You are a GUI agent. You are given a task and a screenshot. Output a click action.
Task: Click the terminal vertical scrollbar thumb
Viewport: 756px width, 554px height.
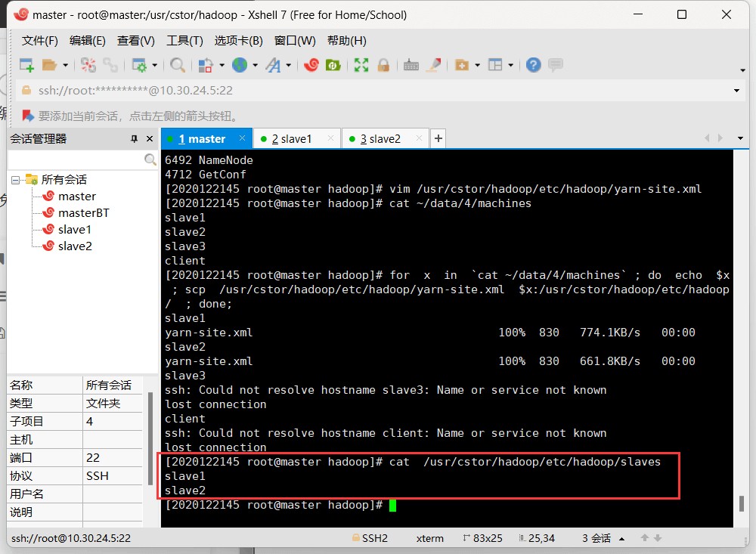click(x=742, y=503)
